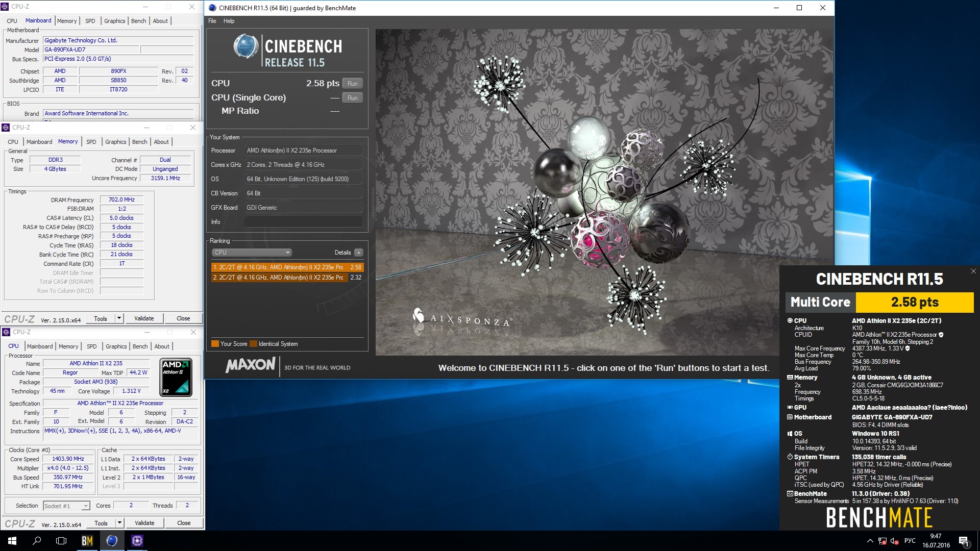The width and height of the screenshot is (980, 551).
Task: Click Validate in the bottom CPU-Z window
Action: tap(144, 523)
